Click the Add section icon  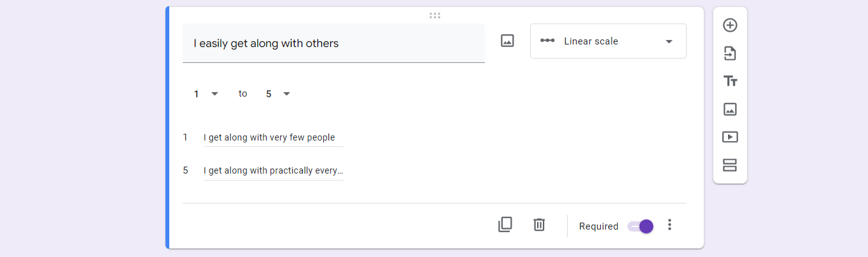coord(730,165)
